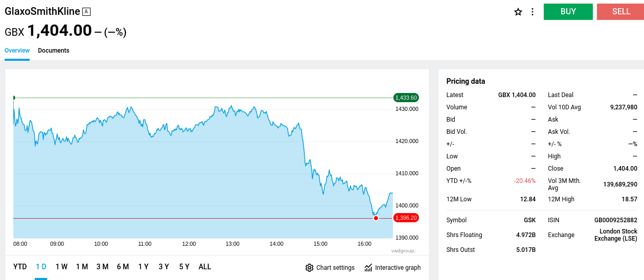Click the Close value 1,404.00
The width and height of the screenshot is (644, 280).
[625, 169]
